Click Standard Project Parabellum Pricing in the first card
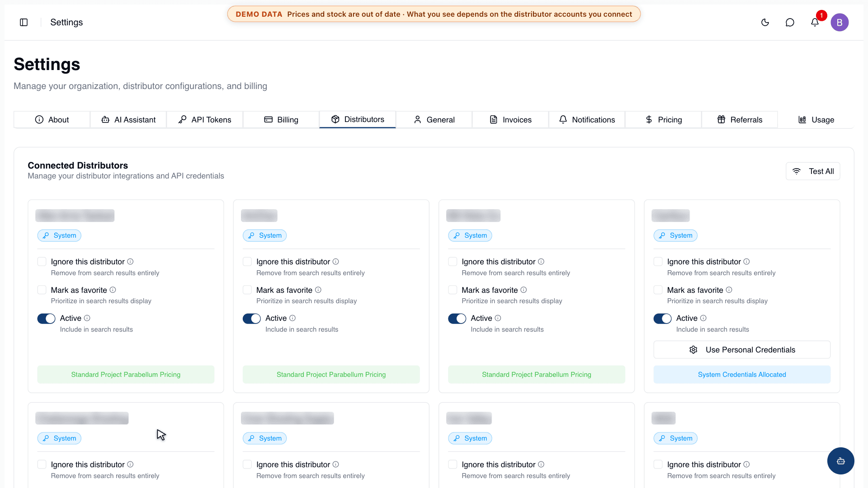The height and width of the screenshot is (488, 868). point(126,375)
